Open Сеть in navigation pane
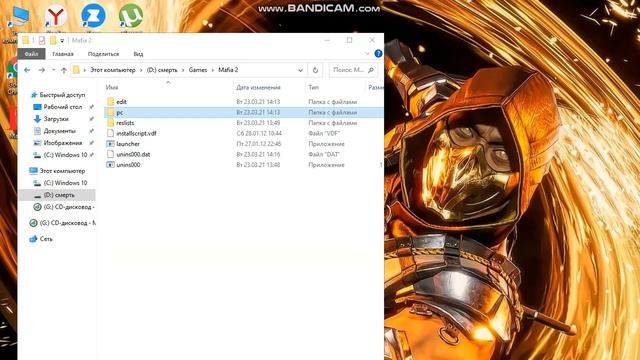Viewport: 640px width, 360px height. click(46, 239)
